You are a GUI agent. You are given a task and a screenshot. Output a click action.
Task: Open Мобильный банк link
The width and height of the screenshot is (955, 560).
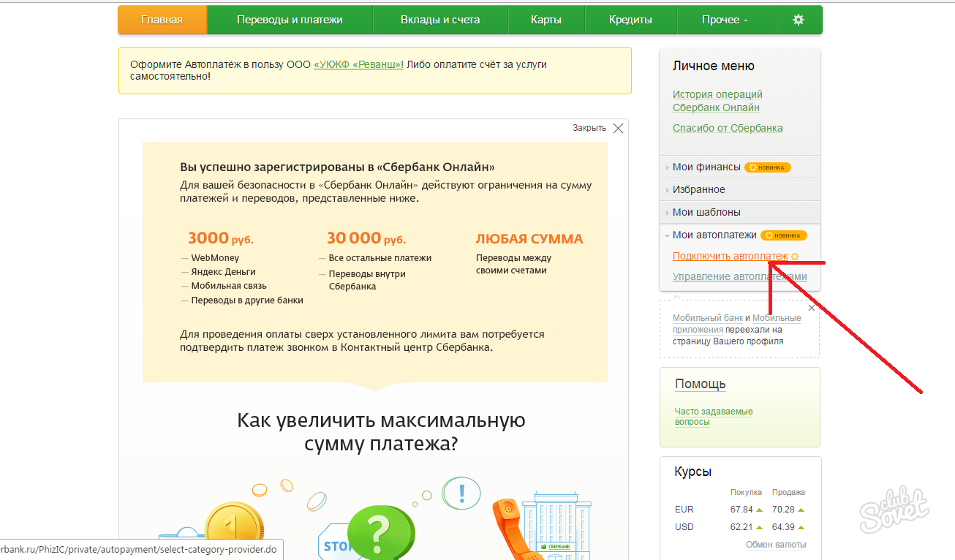point(708,318)
